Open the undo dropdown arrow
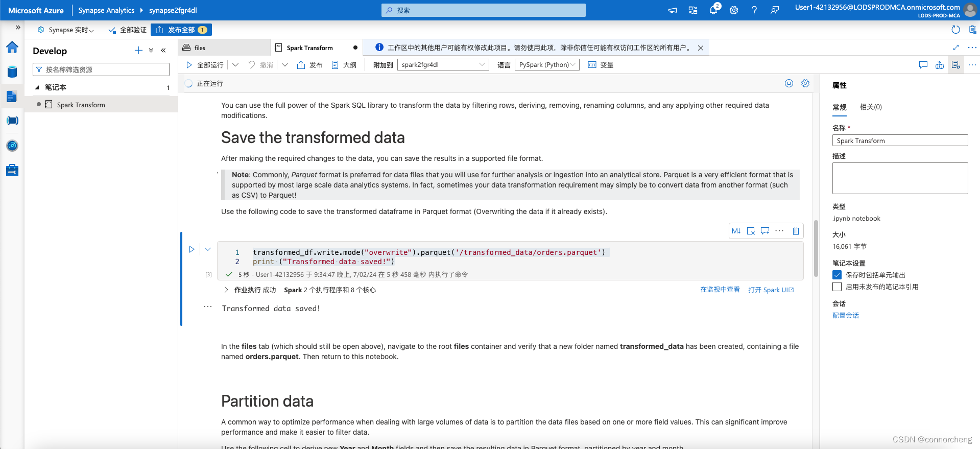The width and height of the screenshot is (980, 449). 285,65
